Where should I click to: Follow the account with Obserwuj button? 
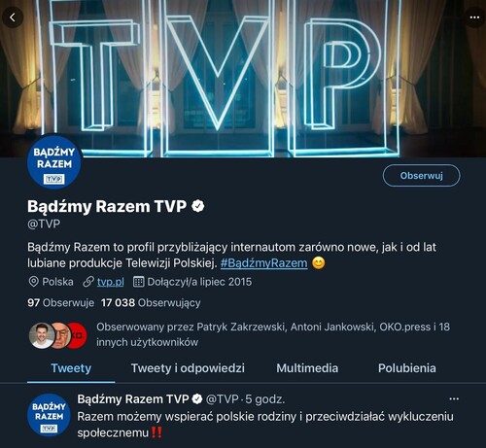click(421, 176)
